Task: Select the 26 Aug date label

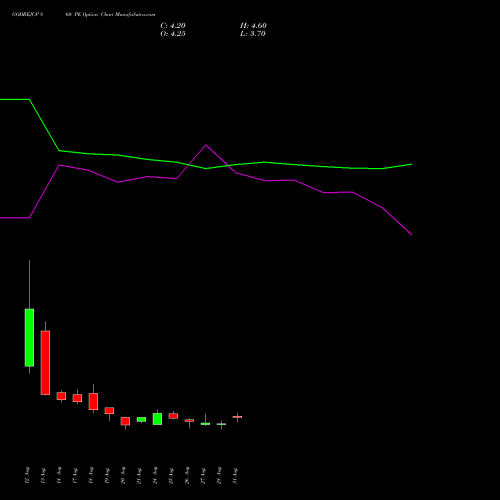Action: click(187, 475)
